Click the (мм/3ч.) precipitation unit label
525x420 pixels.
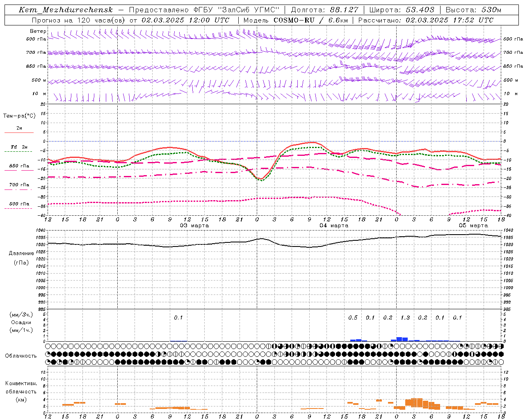(21, 315)
